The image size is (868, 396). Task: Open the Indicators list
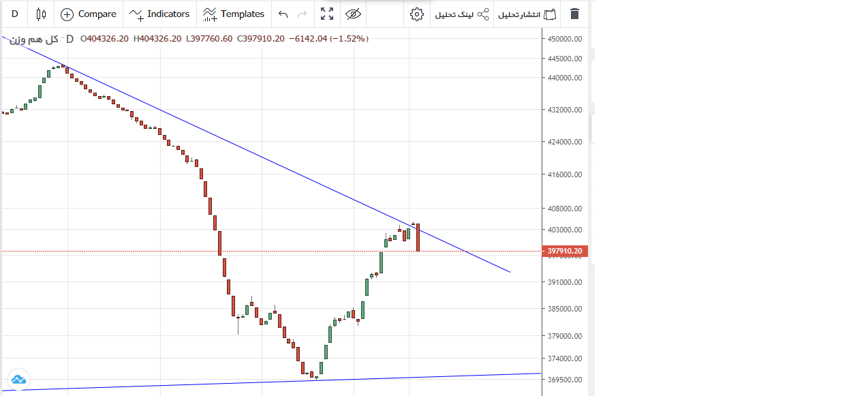click(159, 14)
